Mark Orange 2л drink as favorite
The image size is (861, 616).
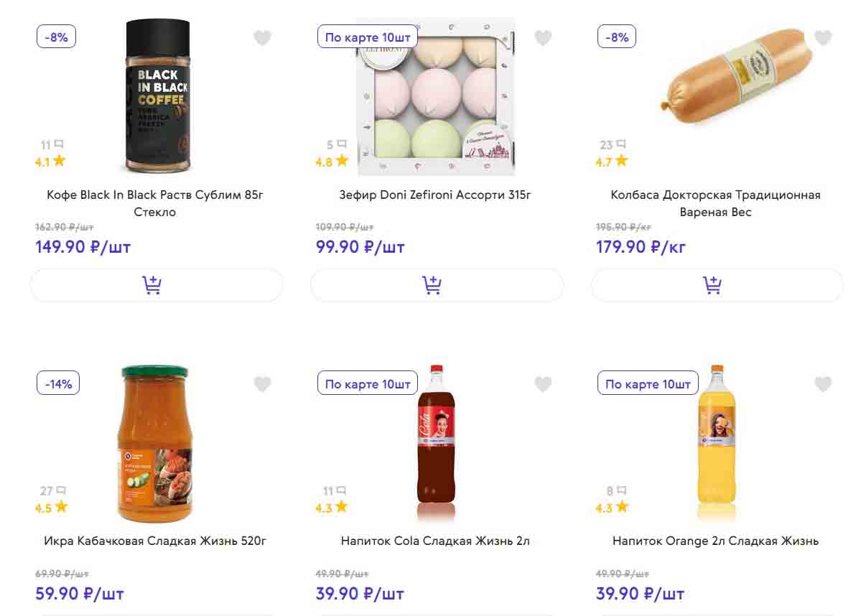[x=823, y=384]
